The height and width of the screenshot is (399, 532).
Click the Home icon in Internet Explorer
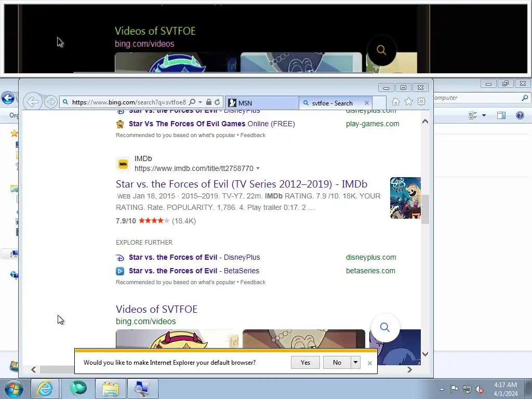[395, 101]
